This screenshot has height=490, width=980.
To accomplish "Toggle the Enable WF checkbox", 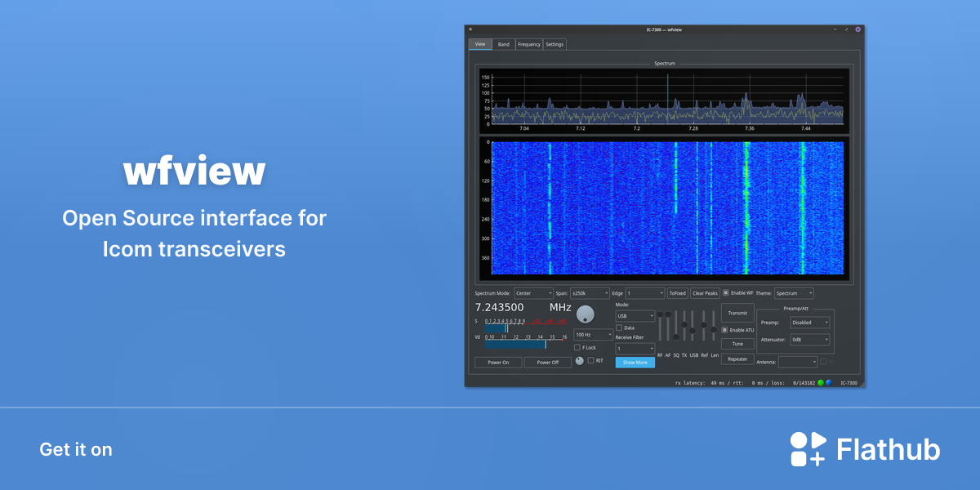I will [x=726, y=293].
